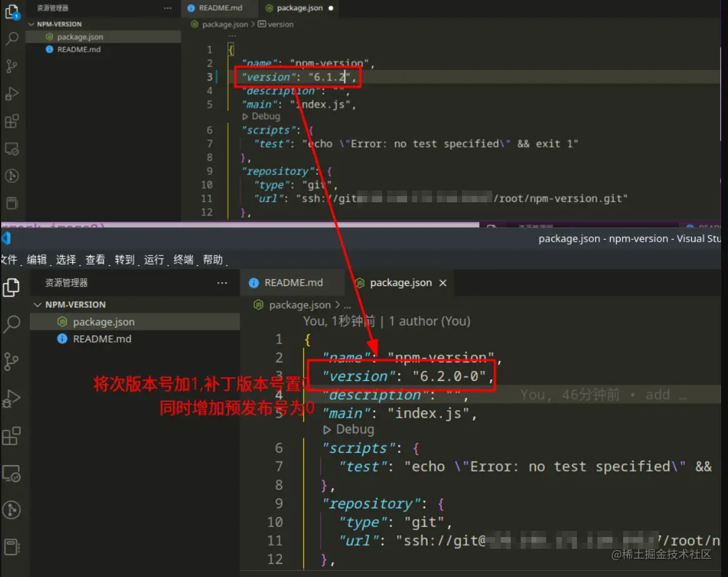
Task: Click "repository" line in top editor
Action: [x=287, y=171]
